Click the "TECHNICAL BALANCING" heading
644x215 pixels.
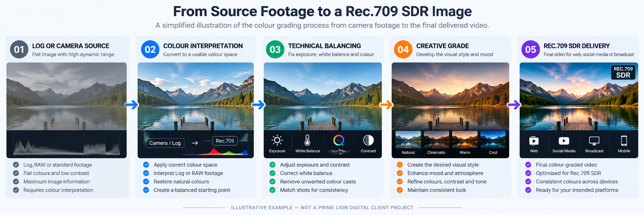click(x=325, y=46)
